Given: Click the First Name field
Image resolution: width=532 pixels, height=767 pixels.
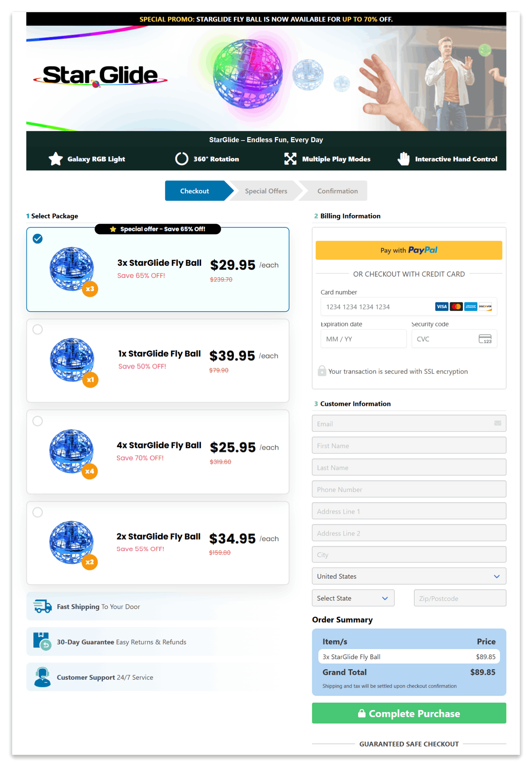Looking at the screenshot, I should click(409, 445).
